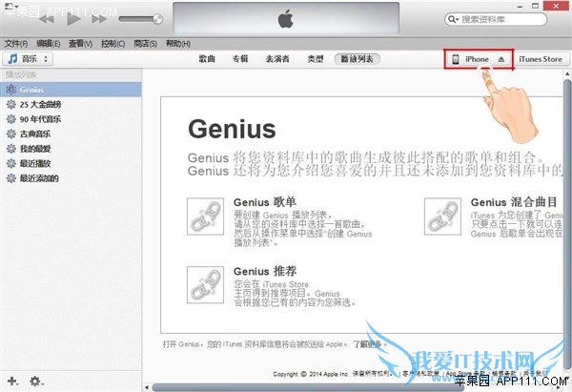Click the Genius 歌单 heading
The image size is (572, 392).
pos(265,202)
